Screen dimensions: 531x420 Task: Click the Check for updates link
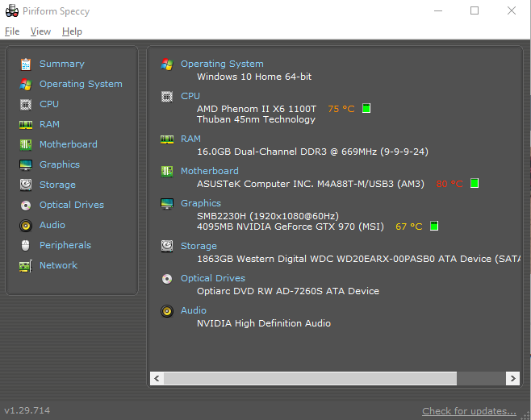click(x=470, y=411)
